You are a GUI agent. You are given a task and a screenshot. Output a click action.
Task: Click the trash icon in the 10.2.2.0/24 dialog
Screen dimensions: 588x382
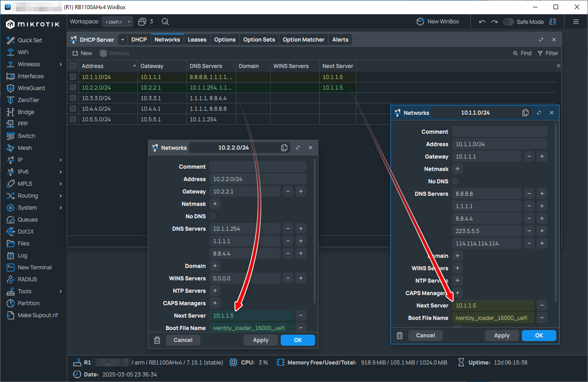pyautogui.click(x=157, y=340)
